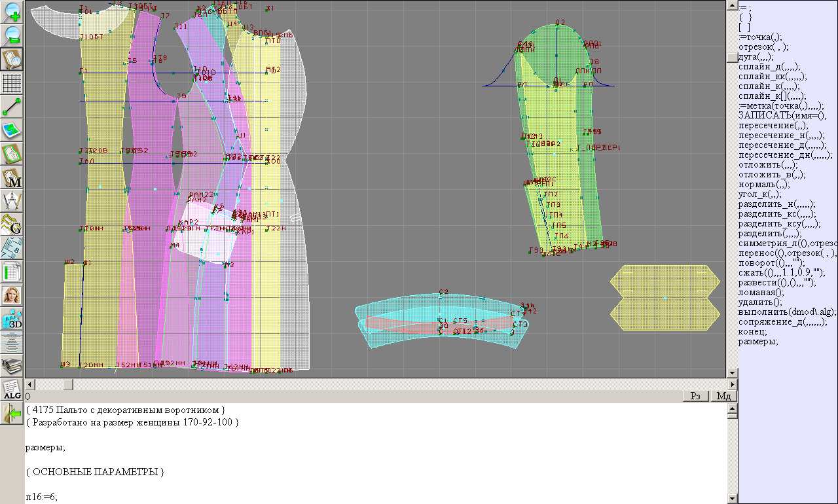Toggle the grid display icon
The width and height of the screenshot is (838, 504).
click(x=12, y=82)
